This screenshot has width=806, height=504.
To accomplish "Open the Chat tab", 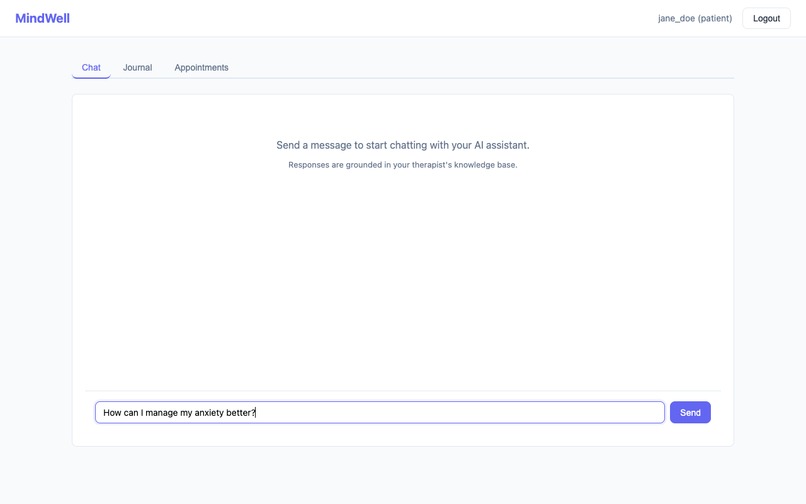I will pos(91,67).
